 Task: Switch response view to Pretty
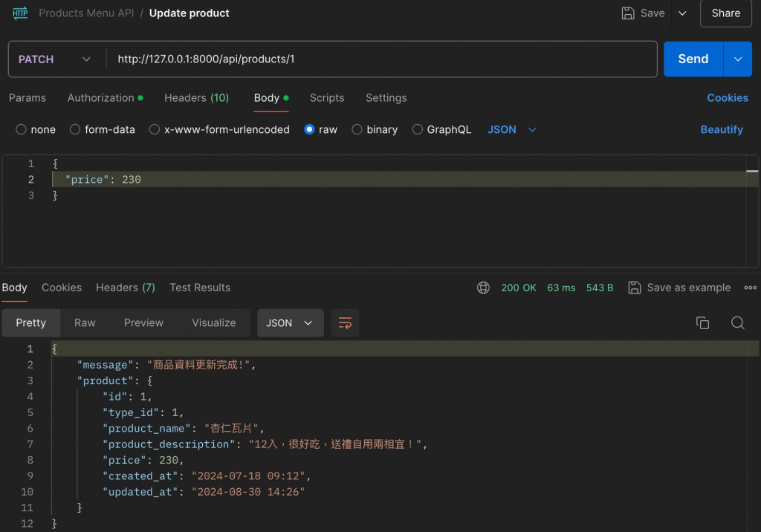[x=31, y=322]
